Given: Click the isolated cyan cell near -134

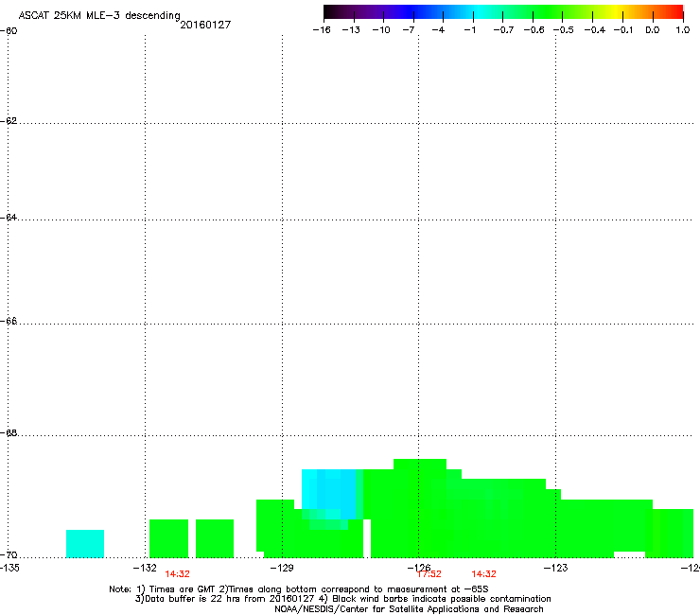Looking at the screenshot, I should pos(85,543).
